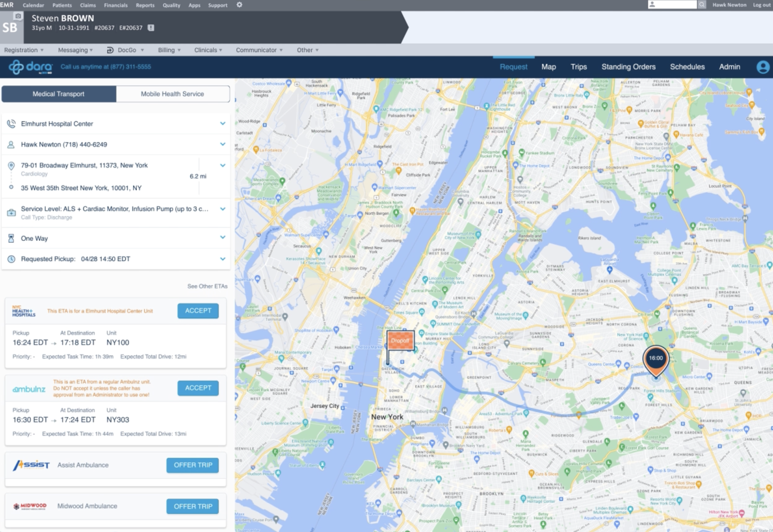773x532 pixels.
Task: Click the patient photo camera icon
Action: pos(18,16)
